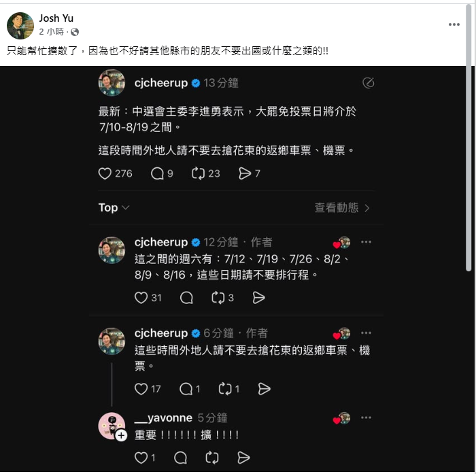Screen dimensions: 476x474
Task: Open the Facebook post options three-dot menu
Action: click(454, 24)
